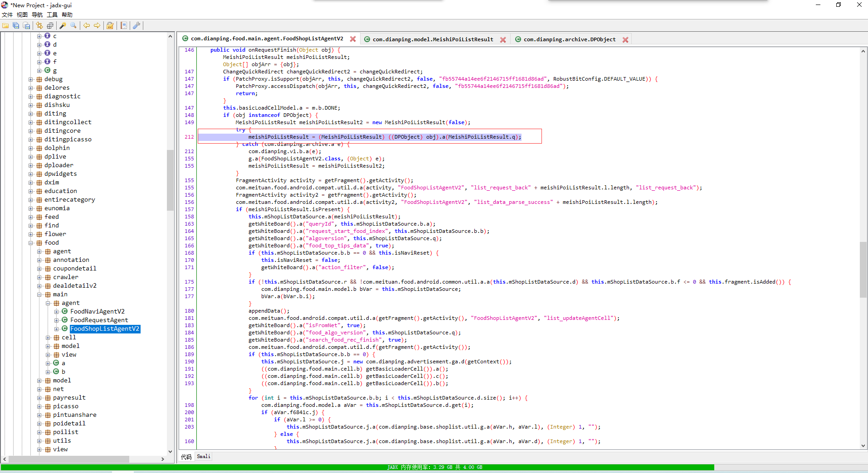Click the onRequestFinish method declaration line
This screenshot has height=473, width=868.
point(275,50)
